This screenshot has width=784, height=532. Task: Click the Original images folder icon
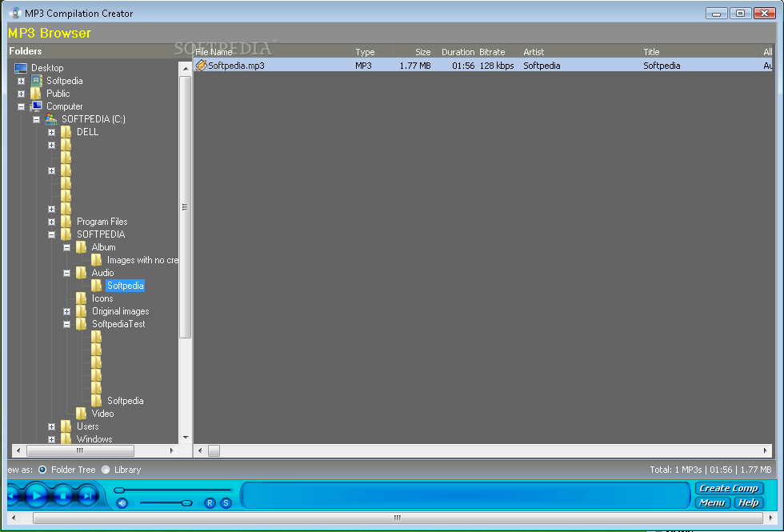tap(81, 311)
